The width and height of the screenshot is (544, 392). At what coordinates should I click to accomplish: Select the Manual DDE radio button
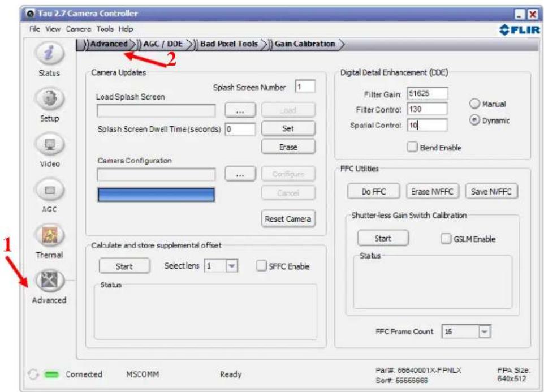click(474, 104)
